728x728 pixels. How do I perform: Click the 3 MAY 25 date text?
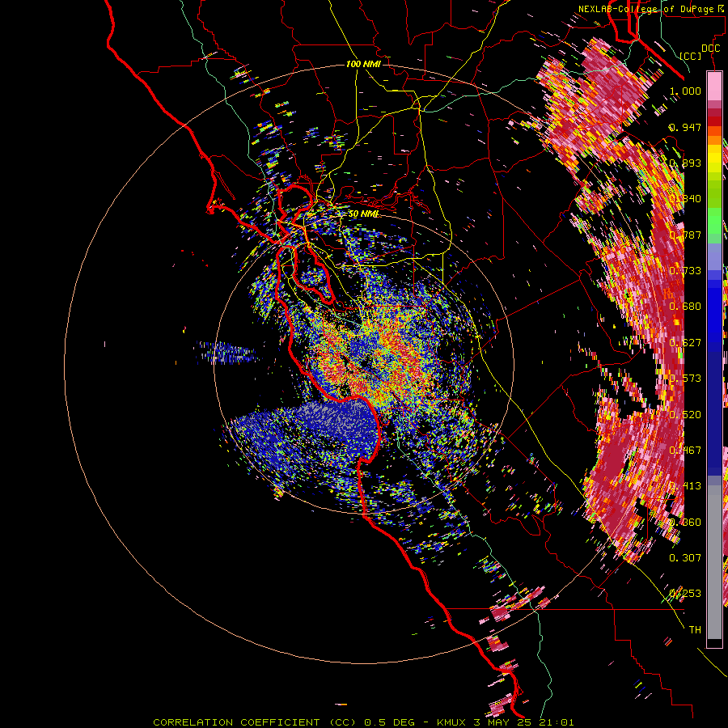[502, 722]
